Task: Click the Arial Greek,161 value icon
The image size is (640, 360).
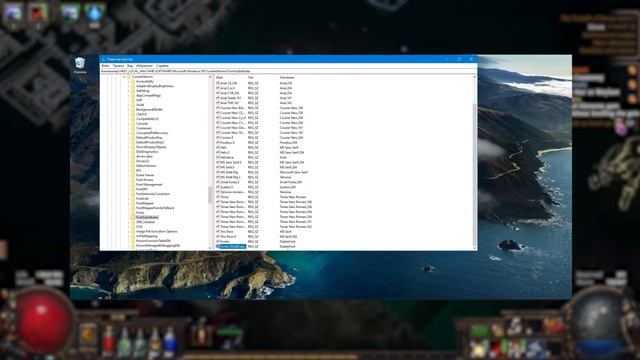Action: (218, 98)
